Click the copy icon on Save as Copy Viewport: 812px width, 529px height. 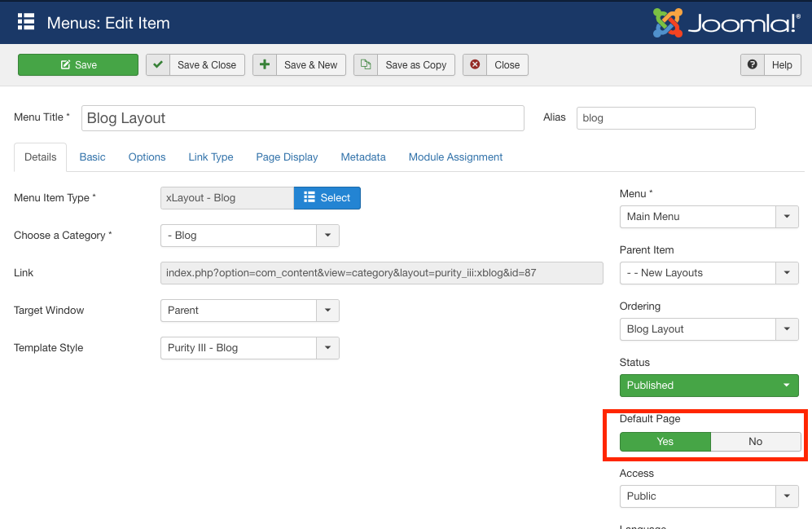[x=366, y=65]
